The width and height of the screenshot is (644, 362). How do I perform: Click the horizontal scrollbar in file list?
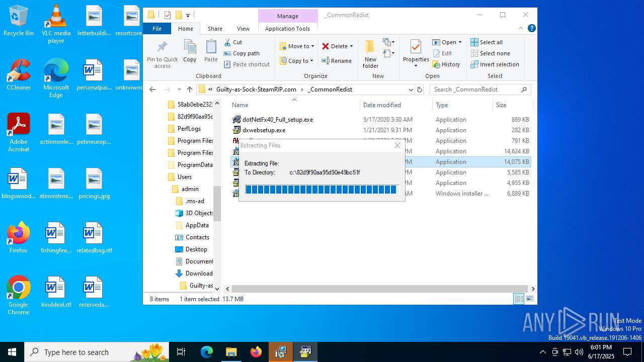pyautogui.click(x=380, y=289)
